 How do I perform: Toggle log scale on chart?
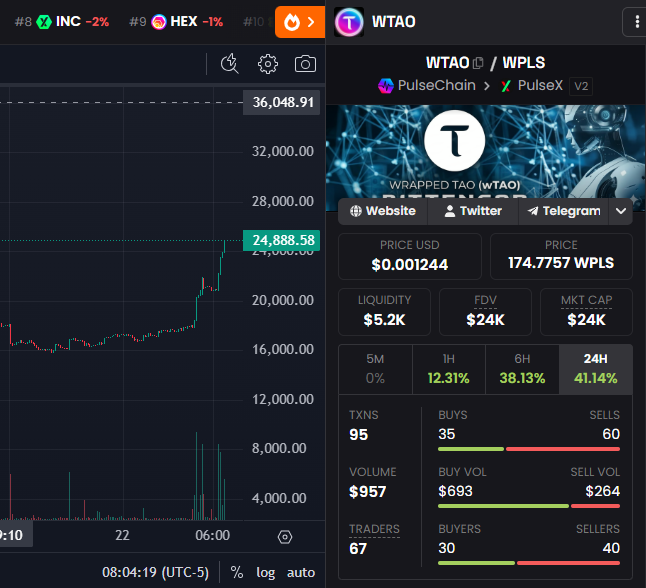[x=266, y=572]
